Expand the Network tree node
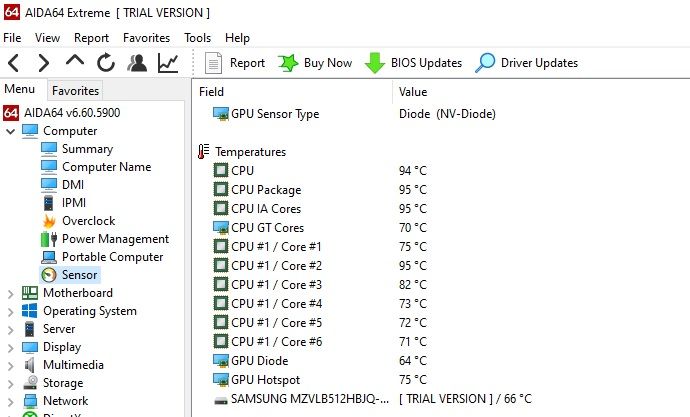Screen dimensions: 690x417 point(11,402)
